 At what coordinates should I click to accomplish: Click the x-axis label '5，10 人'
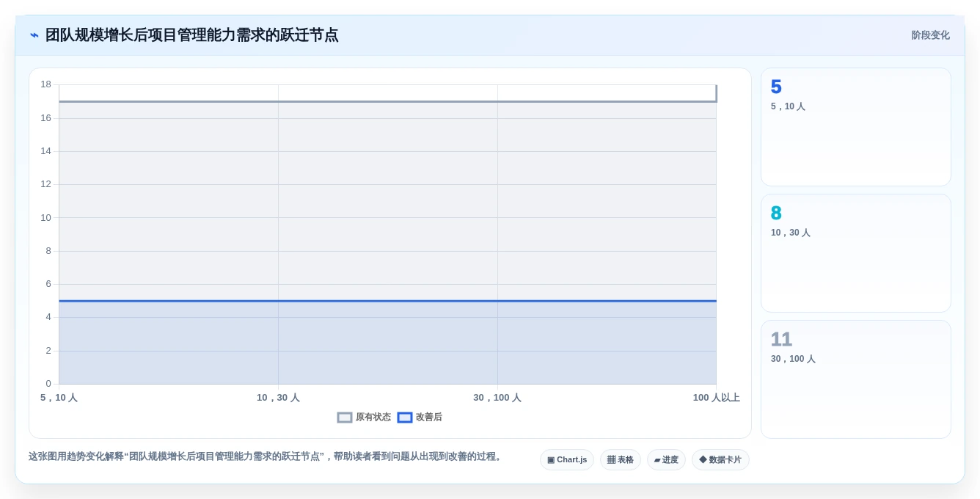tap(59, 398)
